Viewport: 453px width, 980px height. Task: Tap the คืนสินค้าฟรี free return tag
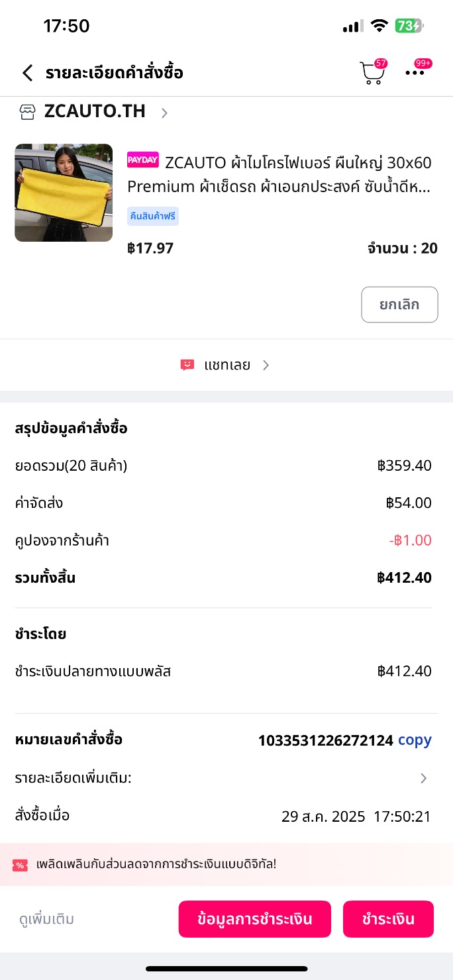click(153, 217)
